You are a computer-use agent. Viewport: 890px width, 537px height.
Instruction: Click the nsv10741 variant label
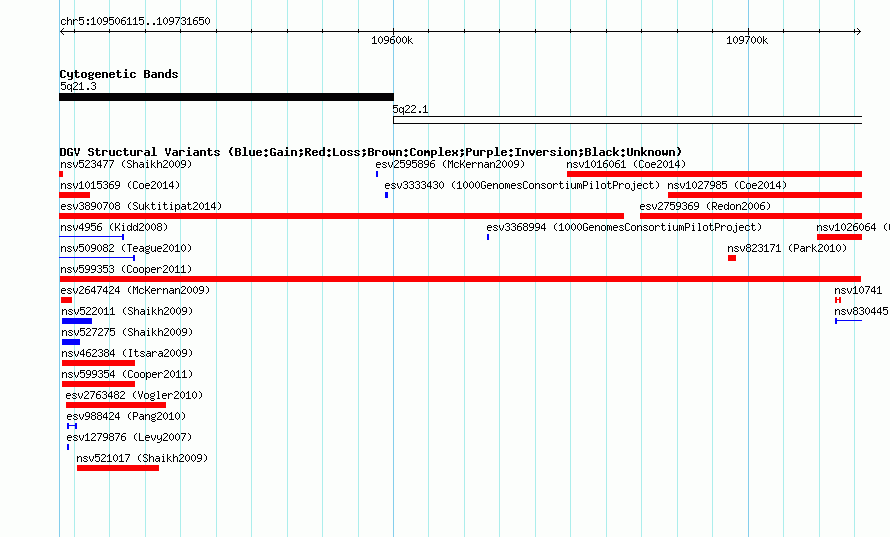click(858, 291)
